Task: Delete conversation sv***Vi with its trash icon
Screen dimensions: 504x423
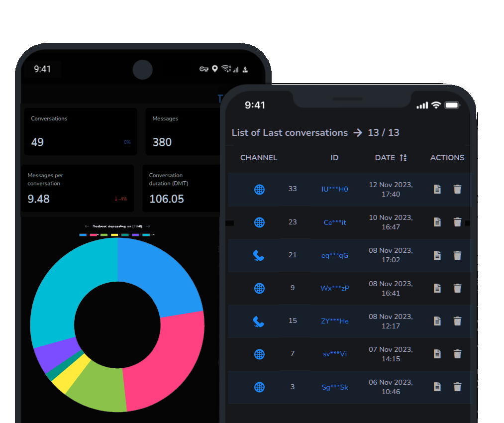Action: coord(457,354)
